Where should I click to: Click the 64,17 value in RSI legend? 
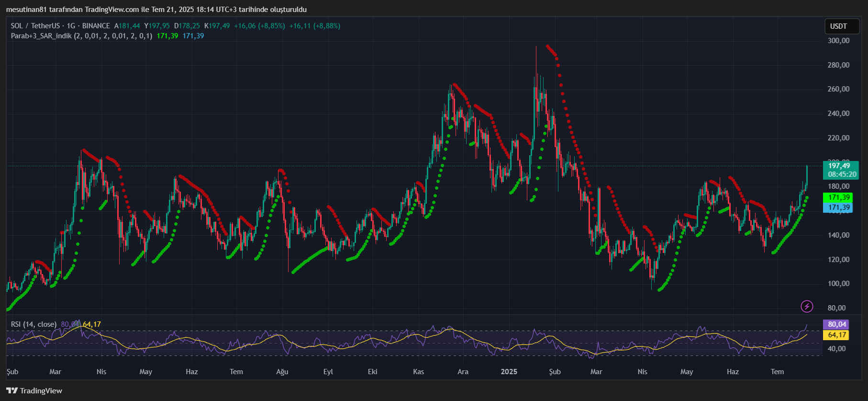tap(92, 324)
